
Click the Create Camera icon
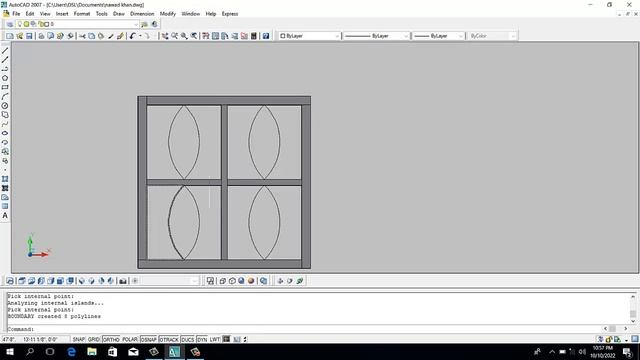123,281
